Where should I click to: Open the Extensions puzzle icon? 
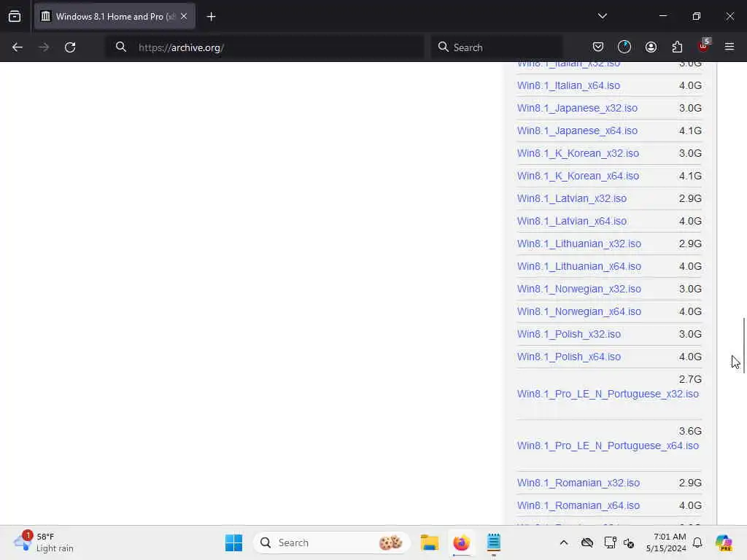(x=677, y=47)
